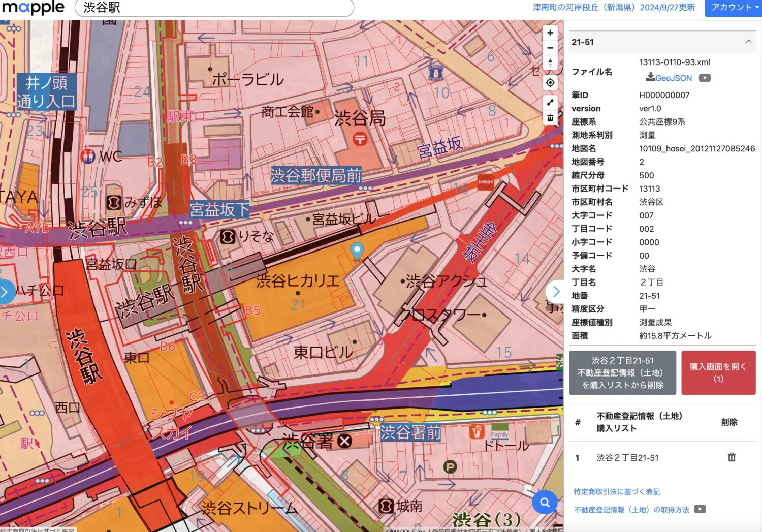Open the 津南町の河岸段丘 update notice link
The image size is (762, 532).
[615, 8]
